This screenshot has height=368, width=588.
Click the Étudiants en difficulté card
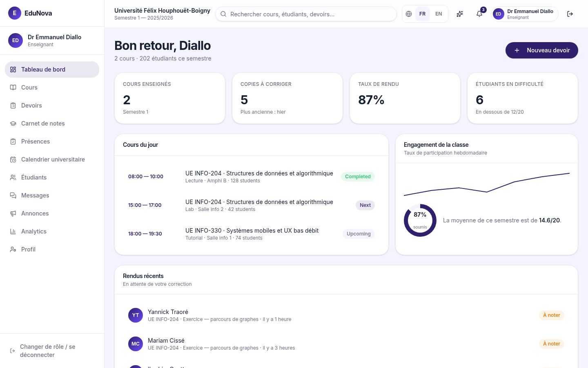pos(523,98)
